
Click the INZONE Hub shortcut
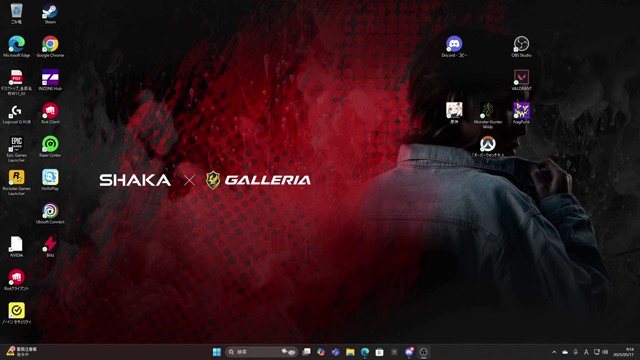click(x=50, y=80)
